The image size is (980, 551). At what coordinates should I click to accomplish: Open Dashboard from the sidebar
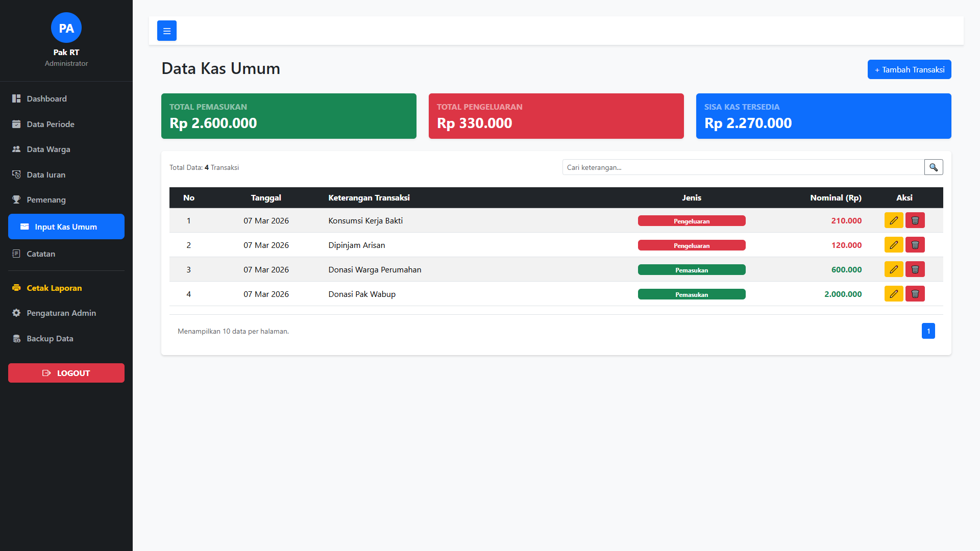(46, 99)
